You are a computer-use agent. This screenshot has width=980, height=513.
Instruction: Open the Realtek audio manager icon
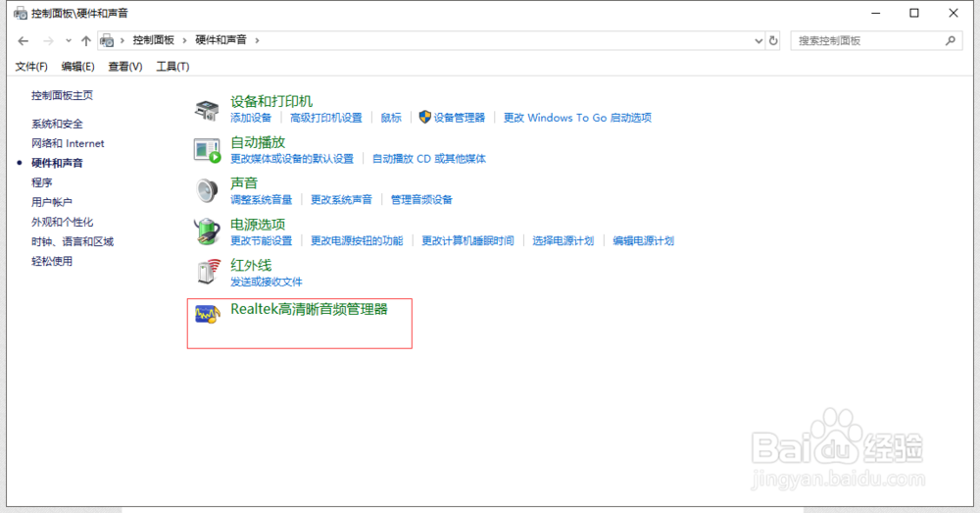[208, 314]
